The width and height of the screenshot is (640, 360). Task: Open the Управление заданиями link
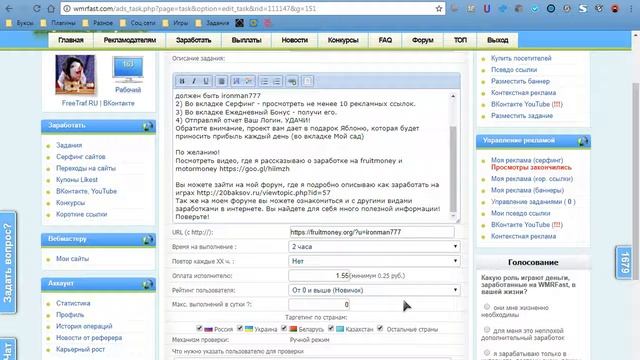coord(533,202)
